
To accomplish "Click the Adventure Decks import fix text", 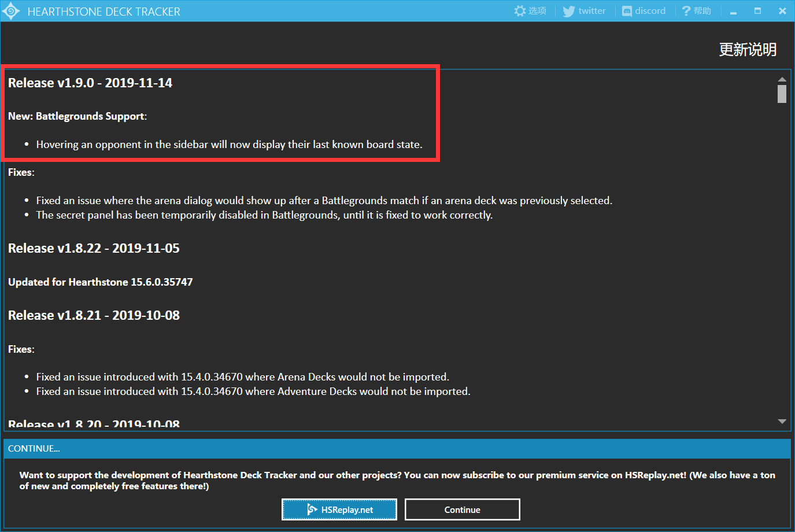I will point(253,391).
